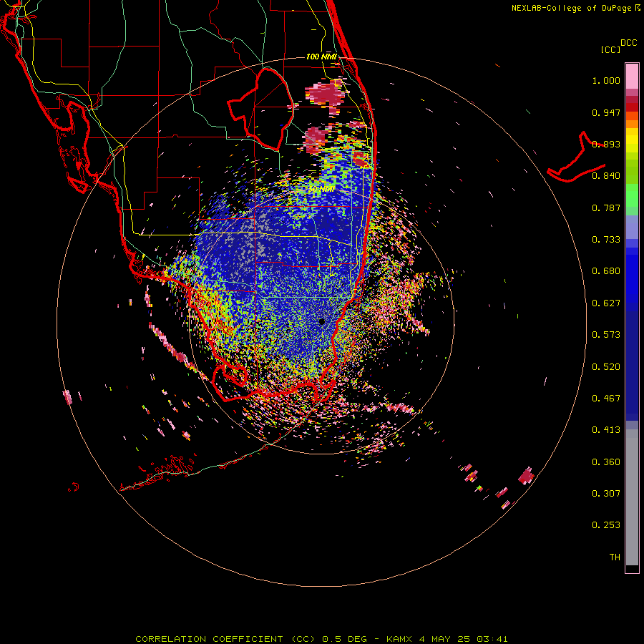Viewport: 644px width, 644px height.
Task: Select the 0.360 scale value
Action: 606,462
